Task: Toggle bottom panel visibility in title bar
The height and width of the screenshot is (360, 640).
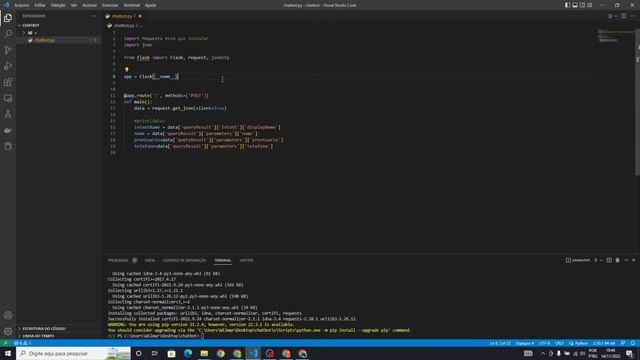Action: pos(575,5)
